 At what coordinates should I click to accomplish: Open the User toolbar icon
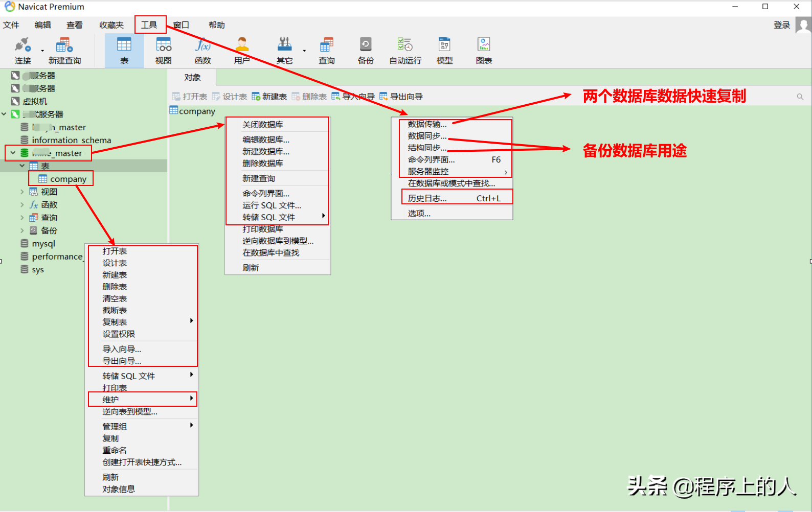coord(242,50)
